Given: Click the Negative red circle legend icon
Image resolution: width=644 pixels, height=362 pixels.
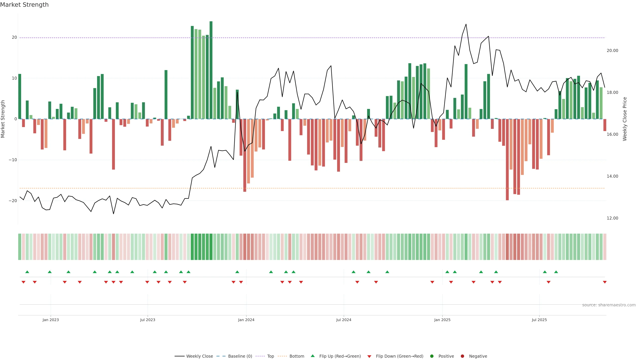Looking at the screenshot, I should 462,356.
